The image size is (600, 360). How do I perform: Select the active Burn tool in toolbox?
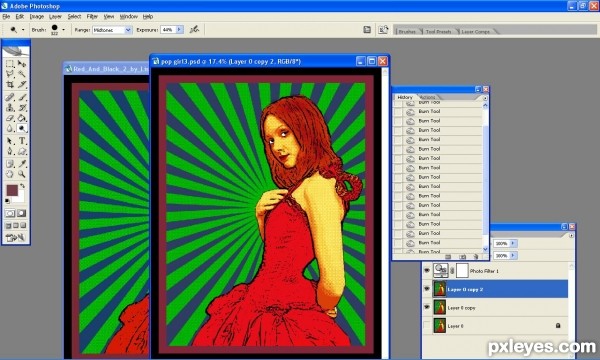(22, 128)
